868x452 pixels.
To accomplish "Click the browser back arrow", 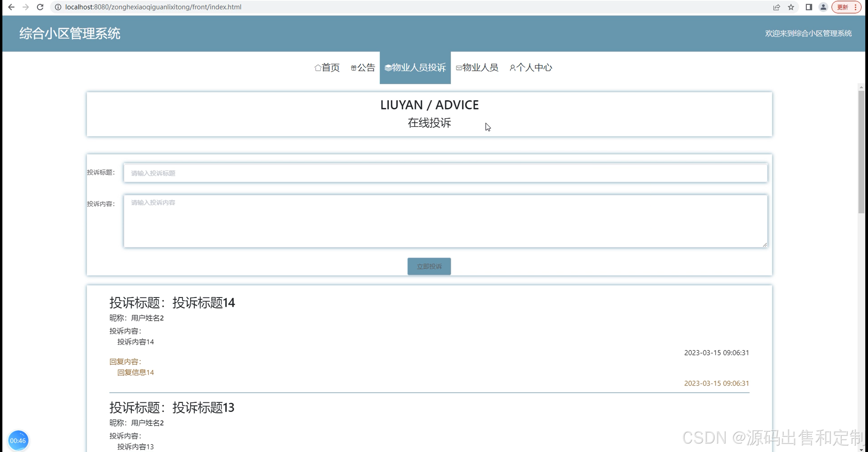I will click(x=11, y=7).
